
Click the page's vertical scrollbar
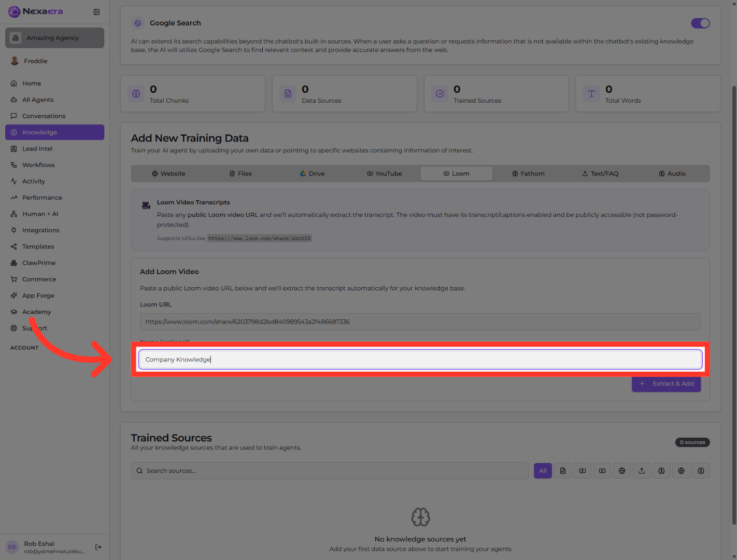click(734, 305)
